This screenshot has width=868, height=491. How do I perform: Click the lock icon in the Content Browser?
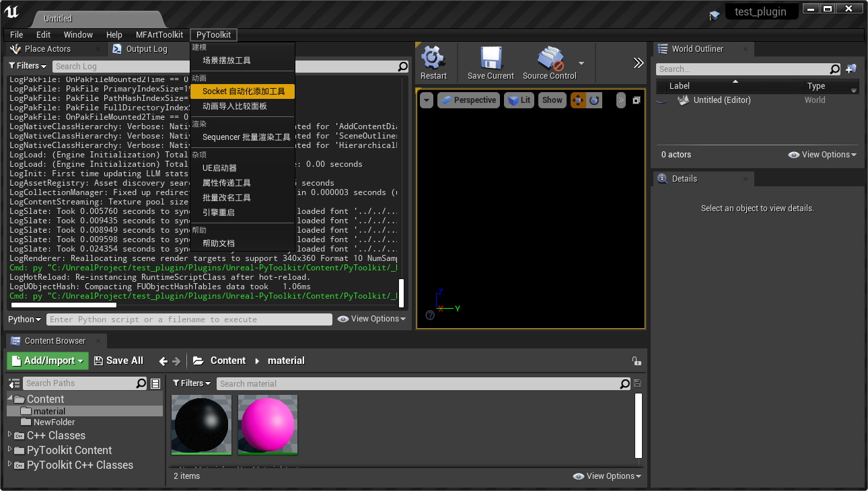coord(637,361)
